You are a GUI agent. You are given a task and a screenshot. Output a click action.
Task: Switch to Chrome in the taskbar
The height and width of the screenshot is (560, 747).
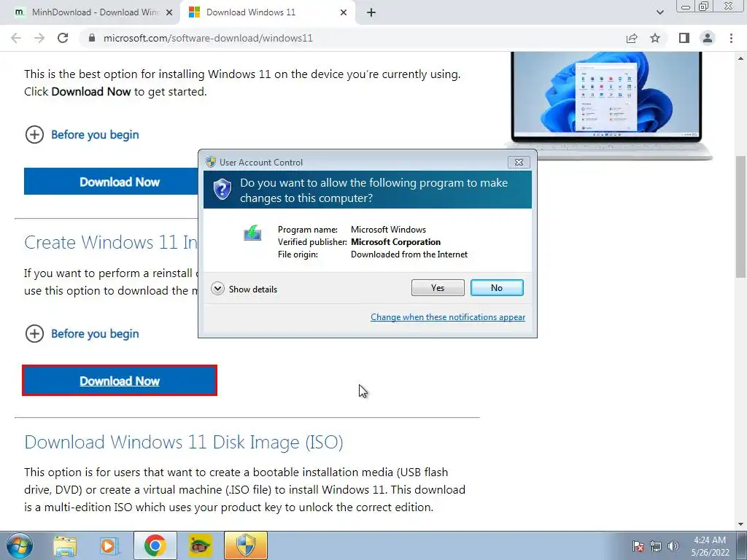click(x=155, y=545)
